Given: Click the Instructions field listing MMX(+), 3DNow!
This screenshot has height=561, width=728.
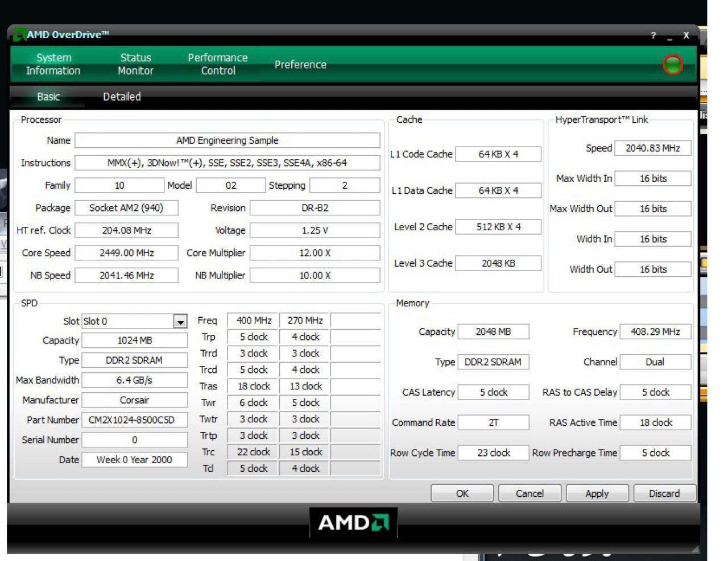Looking at the screenshot, I should (227, 163).
